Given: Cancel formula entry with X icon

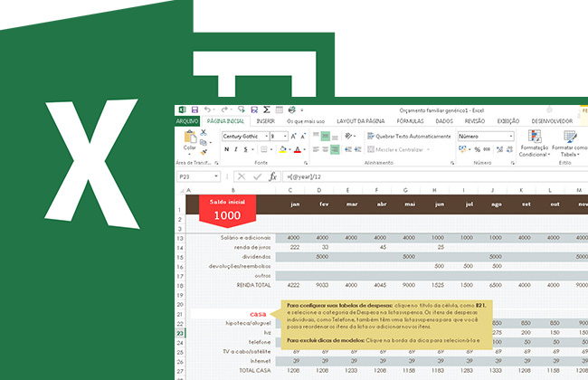Looking at the screenshot, I should point(242,176).
